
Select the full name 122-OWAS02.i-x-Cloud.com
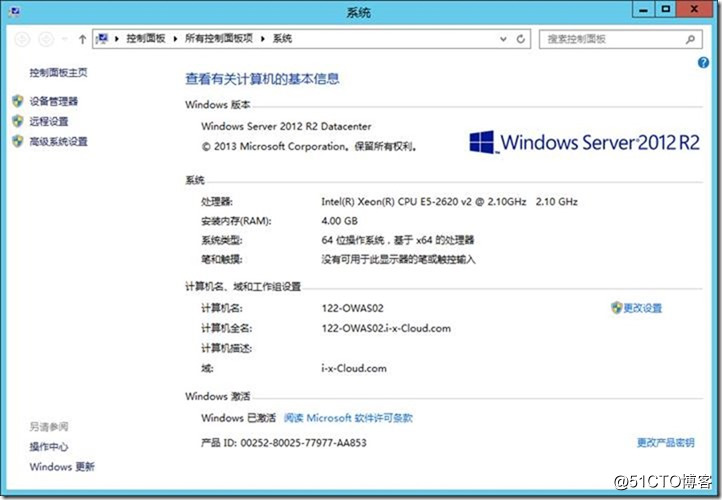[x=386, y=328]
